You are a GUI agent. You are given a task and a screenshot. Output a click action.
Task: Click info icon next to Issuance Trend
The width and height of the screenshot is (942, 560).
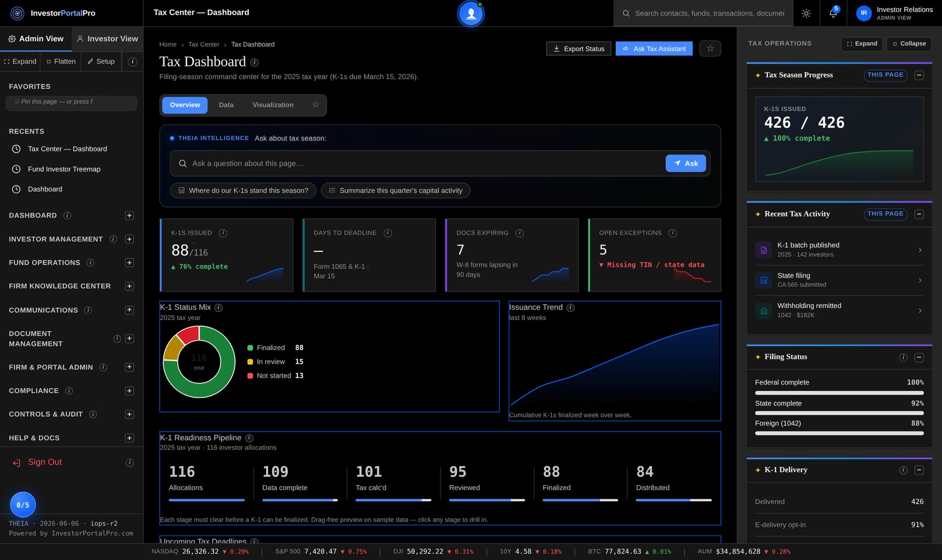tap(571, 308)
